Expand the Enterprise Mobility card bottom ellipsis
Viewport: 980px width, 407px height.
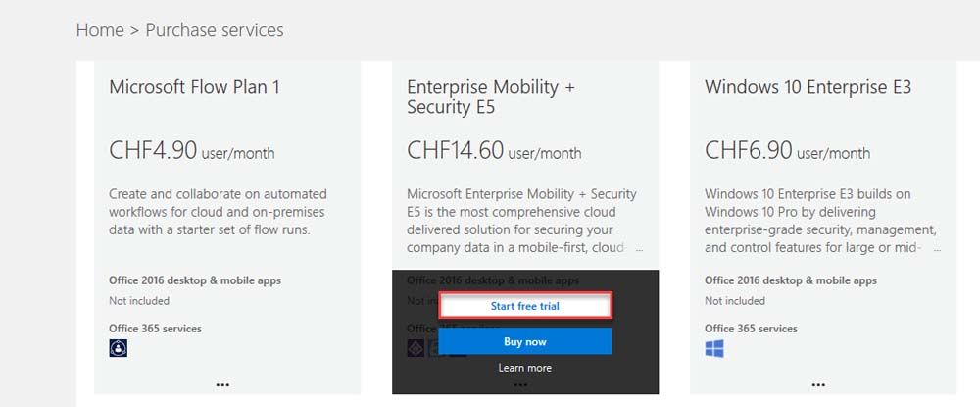[x=520, y=385]
